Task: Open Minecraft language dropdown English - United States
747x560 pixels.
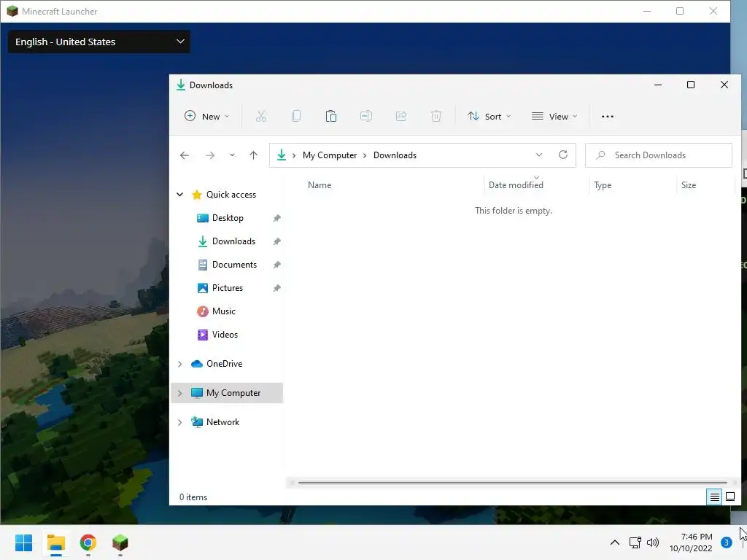Action: pyautogui.click(x=99, y=42)
